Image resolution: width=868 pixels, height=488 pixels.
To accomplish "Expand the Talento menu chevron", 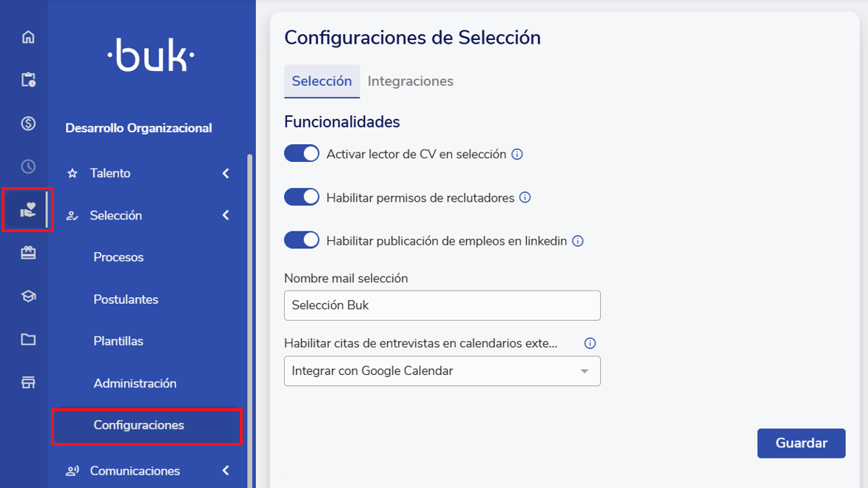I will coord(226,173).
